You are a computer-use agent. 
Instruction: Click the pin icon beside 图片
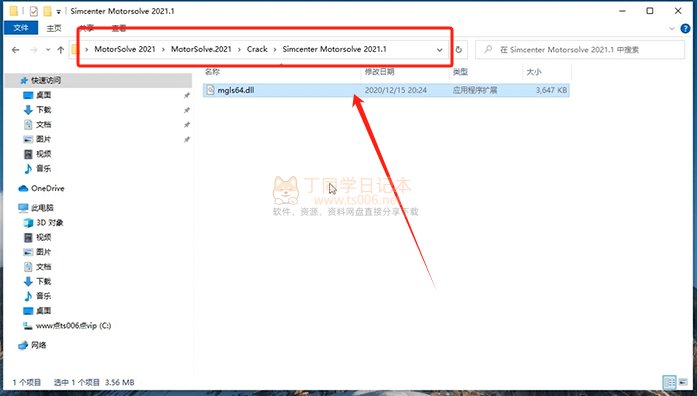click(x=187, y=139)
